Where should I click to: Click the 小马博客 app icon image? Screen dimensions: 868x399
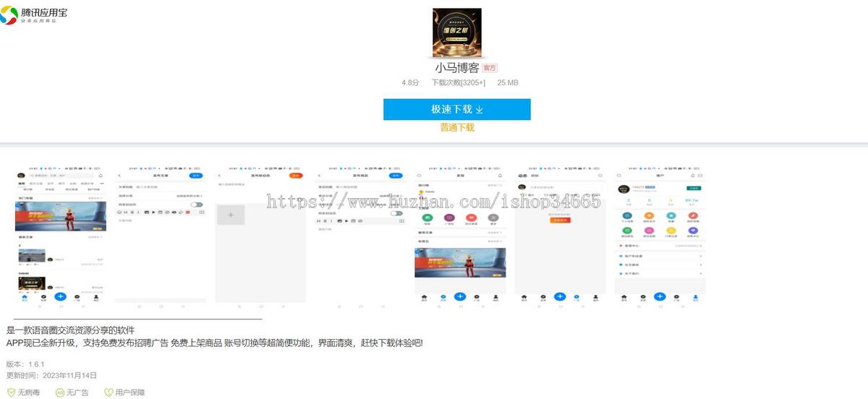(457, 33)
